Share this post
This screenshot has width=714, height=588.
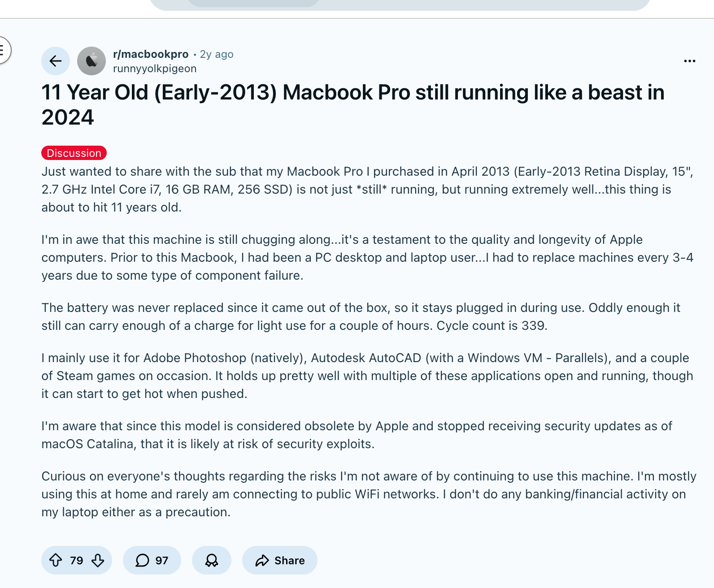(x=280, y=560)
